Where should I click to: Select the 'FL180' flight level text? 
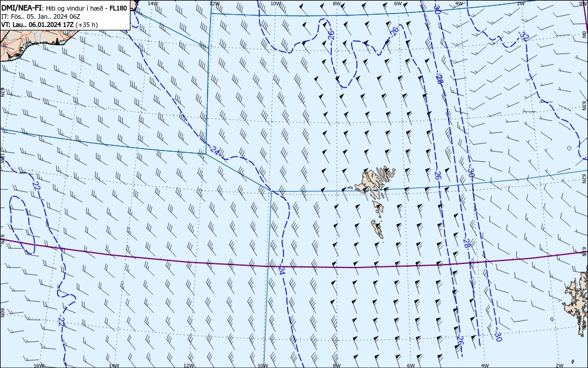[118, 8]
